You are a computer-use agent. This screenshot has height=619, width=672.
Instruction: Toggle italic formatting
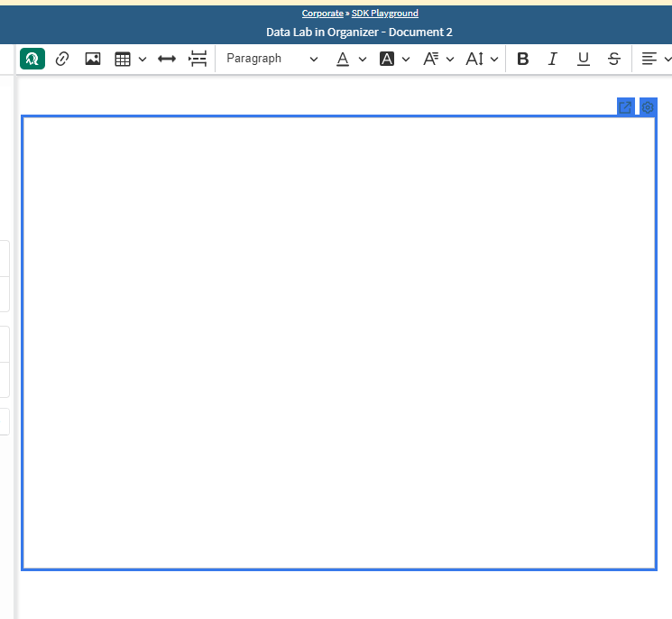click(553, 59)
